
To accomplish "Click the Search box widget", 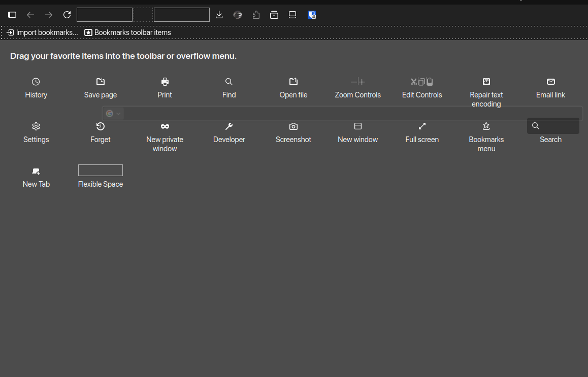I will (x=553, y=126).
